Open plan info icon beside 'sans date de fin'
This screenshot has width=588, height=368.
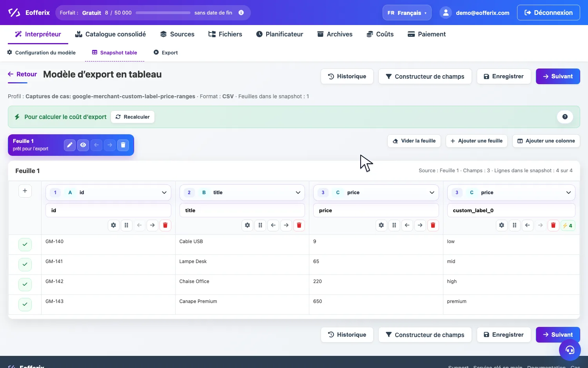coord(241,13)
